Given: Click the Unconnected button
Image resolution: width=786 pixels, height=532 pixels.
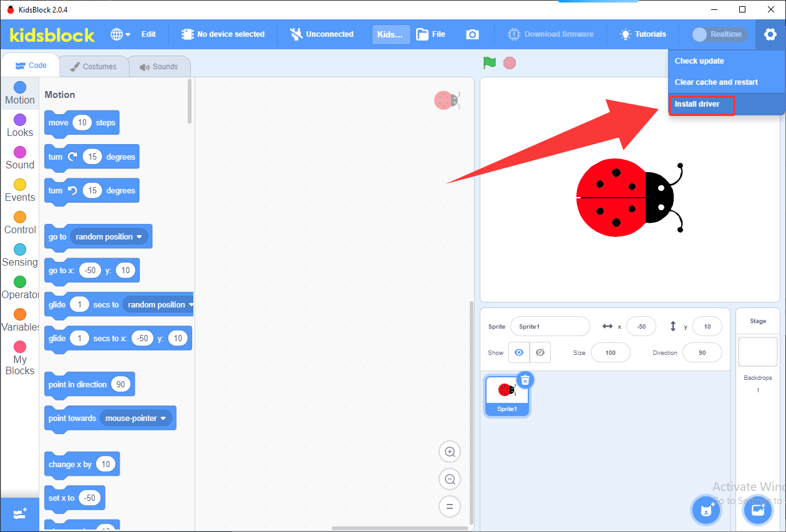Looking at the screenshot, I should tap(322, 34).
